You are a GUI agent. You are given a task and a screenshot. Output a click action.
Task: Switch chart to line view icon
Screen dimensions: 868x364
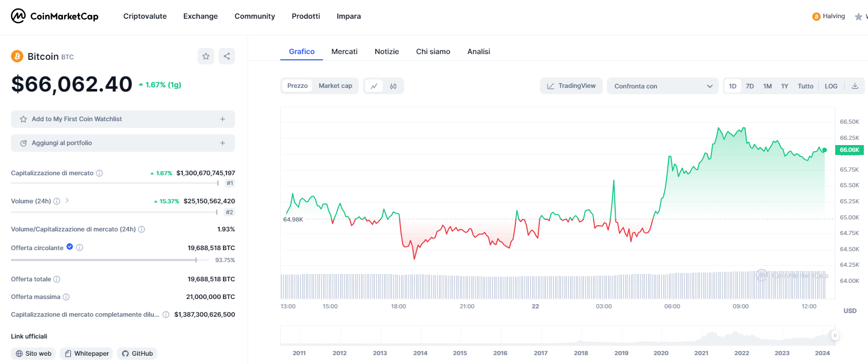pyautogui.click(x=374, y=86)
